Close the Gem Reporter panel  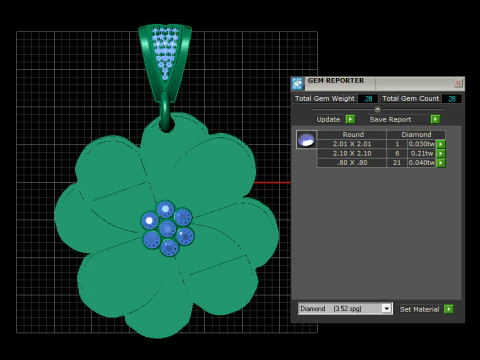point(458,83)
